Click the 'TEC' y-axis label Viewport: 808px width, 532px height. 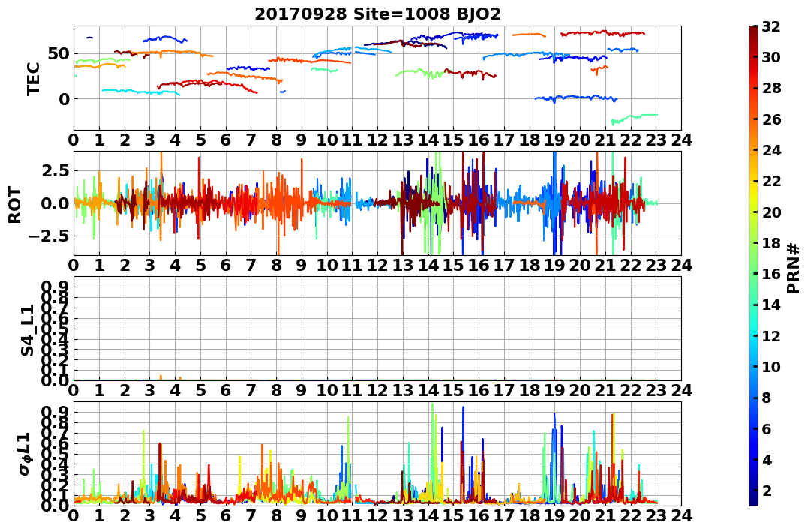34,78
